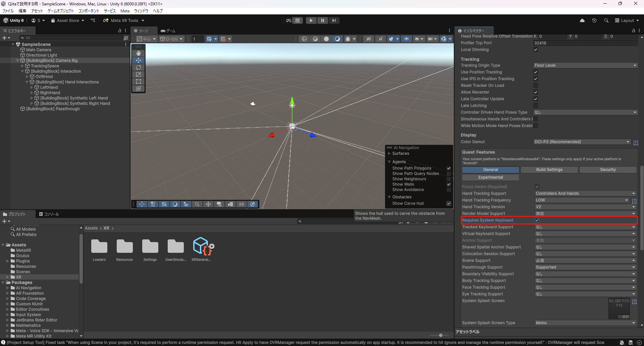Open the System Splash Screen Type dropdown
The width and height of the screenshot is (644, 346).
586,323
